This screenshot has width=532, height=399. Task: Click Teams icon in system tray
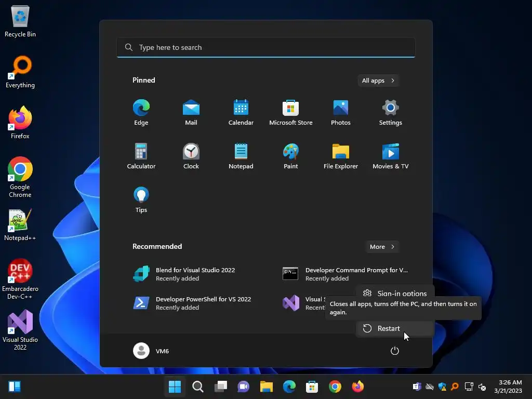click(x=417, y=387)
